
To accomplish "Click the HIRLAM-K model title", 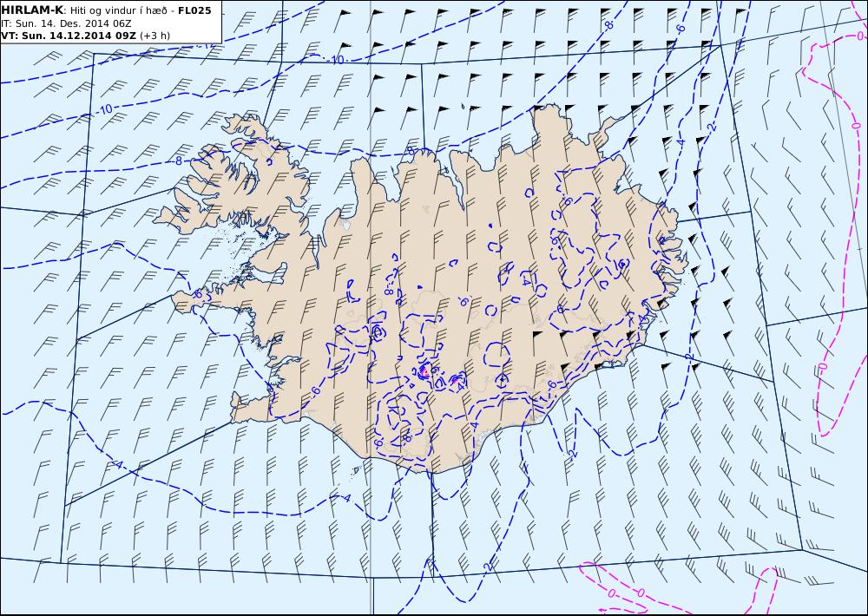I will [x=33, y=10].
